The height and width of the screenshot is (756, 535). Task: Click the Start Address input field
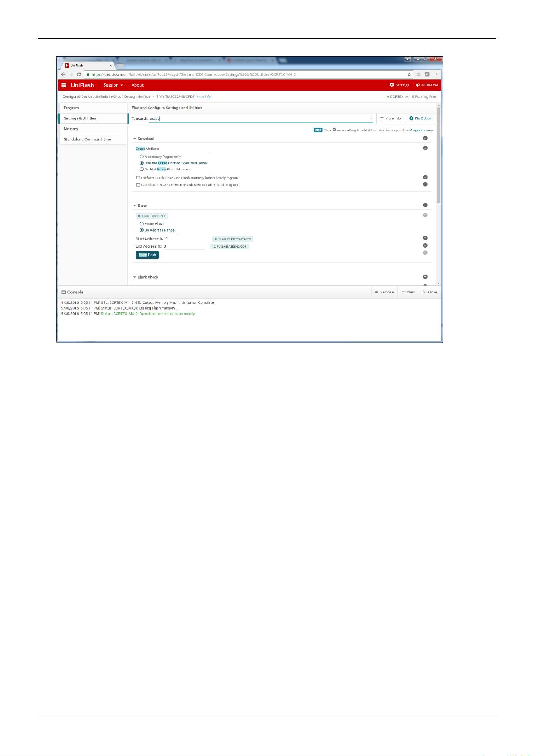point(185,239)
